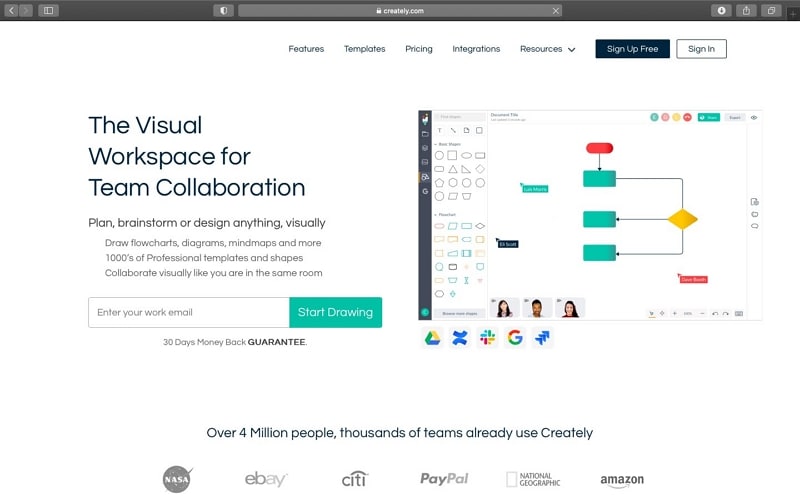
Task: Focus the work email input field
Action: tap(189, 312)
